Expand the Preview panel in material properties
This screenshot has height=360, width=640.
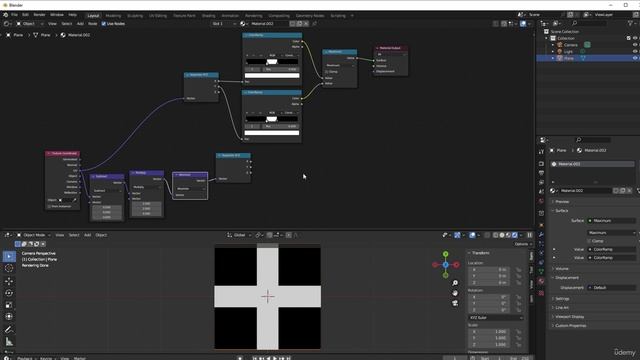[562, 202]
